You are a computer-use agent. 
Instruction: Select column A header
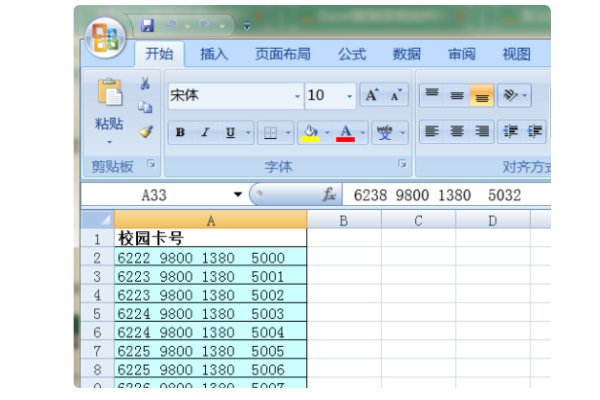pyautogui.click(x=211, y=220)
